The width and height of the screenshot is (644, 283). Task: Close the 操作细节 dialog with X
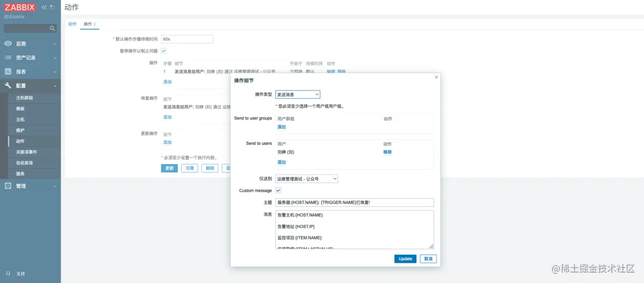(x=436, y=77)
